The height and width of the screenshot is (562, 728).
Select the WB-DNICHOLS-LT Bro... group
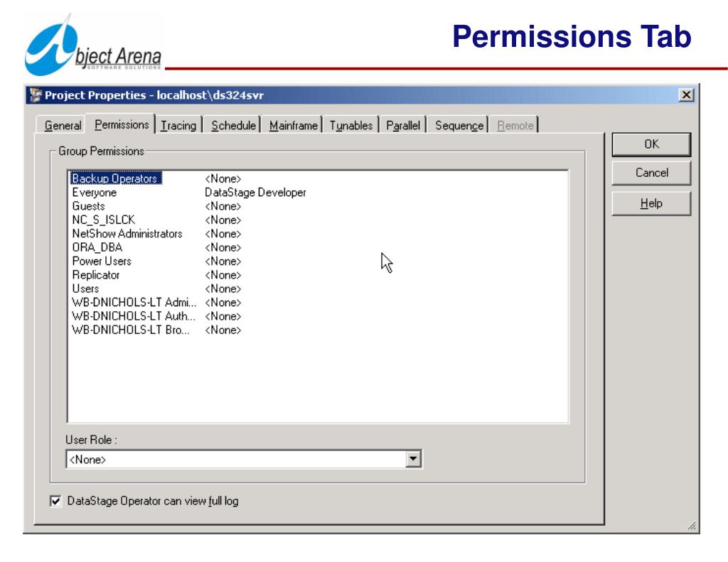click(x=131, y=330)
